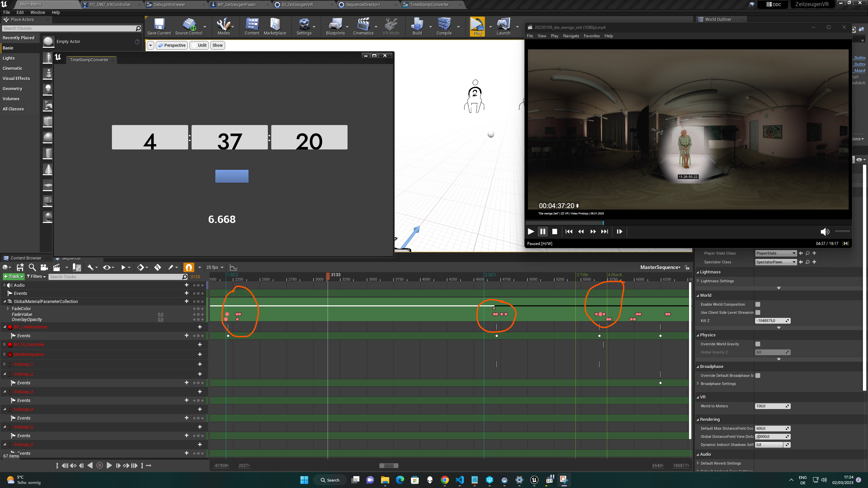Screen dimensions: 868x488
Task: Open editor Settings in the toolbar
Action: pos(304,26)
